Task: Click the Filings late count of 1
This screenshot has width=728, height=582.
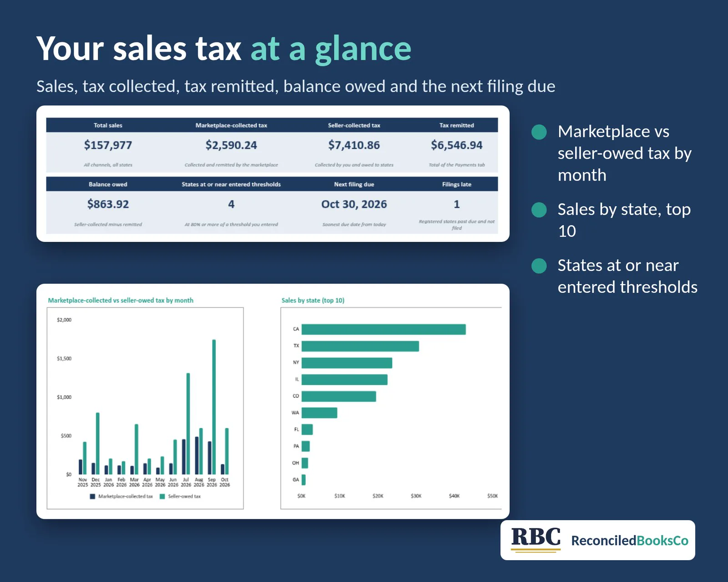Action: coord(457,204)
